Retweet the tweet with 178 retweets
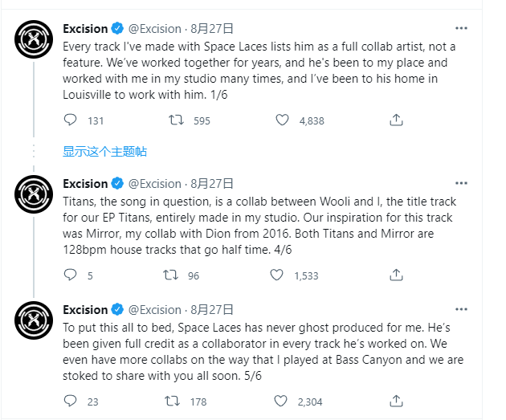This screenshot has height=420, width=506. [173, 401]
